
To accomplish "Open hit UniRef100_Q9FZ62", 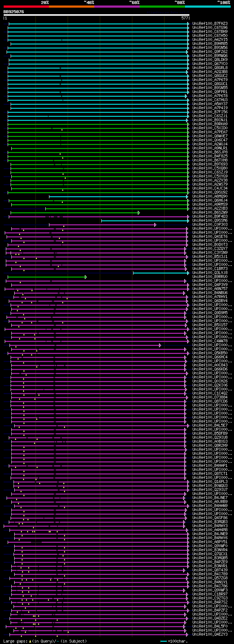I will pyautogui.click(x=210, y=52).
